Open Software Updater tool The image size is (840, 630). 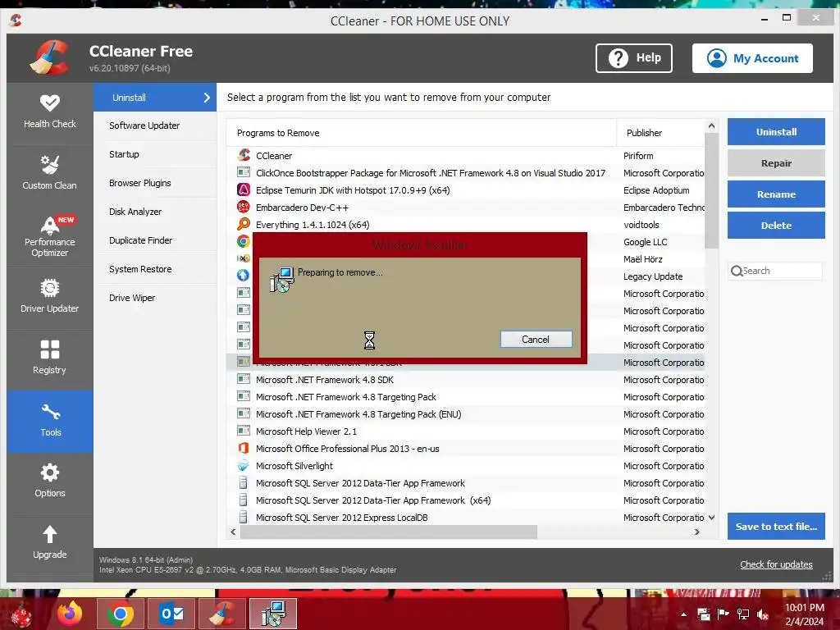(155, 126)
